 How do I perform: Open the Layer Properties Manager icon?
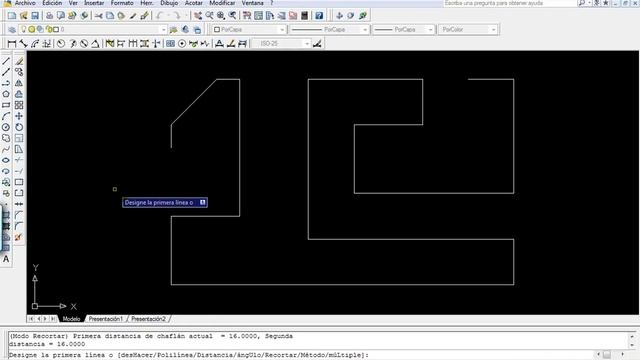click(x=12, y=30)
